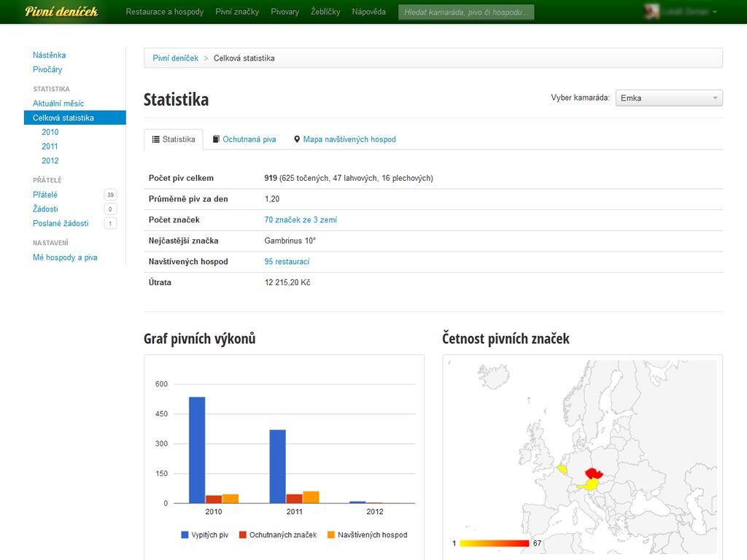Click the map pin icon for Mapa
The width and height of the screenshot is (747, 560).
pyautogui.click(x=297, y=139)
